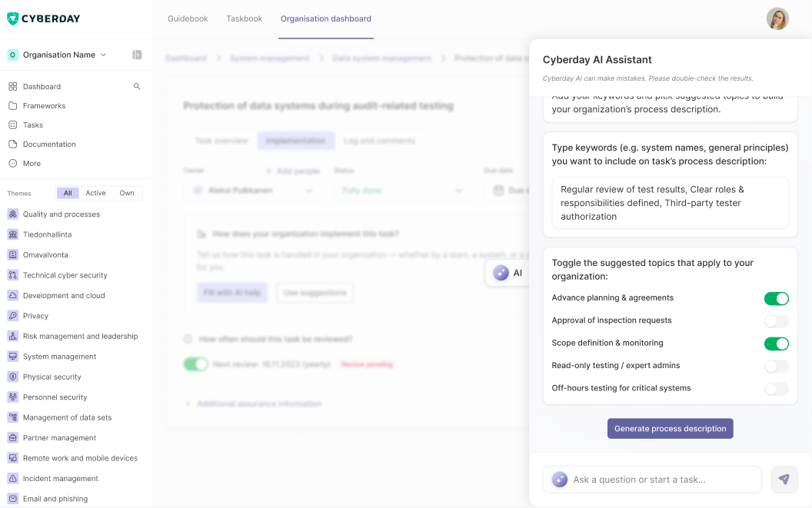Click the Personnel security icon
Screen dimensions: 812x508
tap(13, 397)
